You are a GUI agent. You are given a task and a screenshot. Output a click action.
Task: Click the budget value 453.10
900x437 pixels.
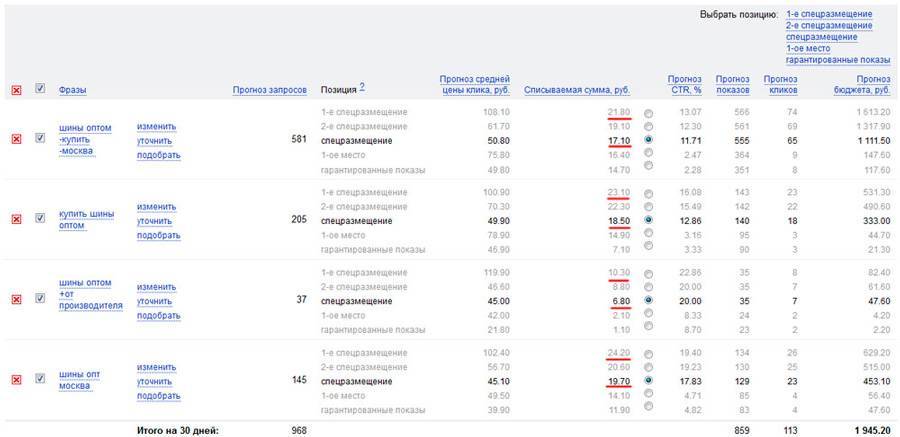876,381
